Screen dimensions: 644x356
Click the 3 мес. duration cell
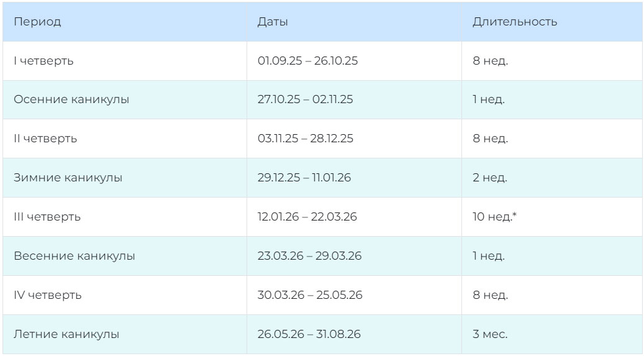point(489,334)
